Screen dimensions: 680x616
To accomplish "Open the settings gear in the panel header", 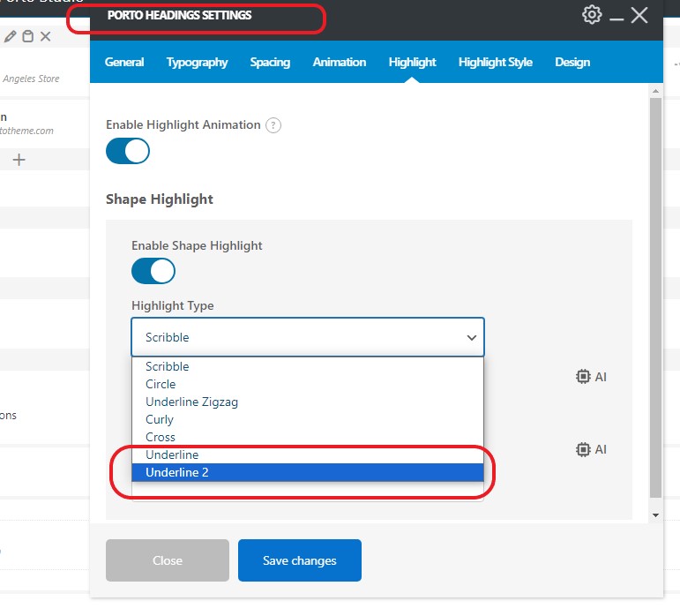I will pos(592,15).
